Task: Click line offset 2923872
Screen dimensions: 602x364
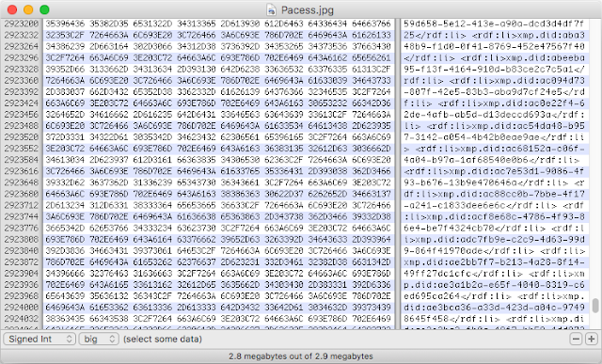Action: coord(22,261)
